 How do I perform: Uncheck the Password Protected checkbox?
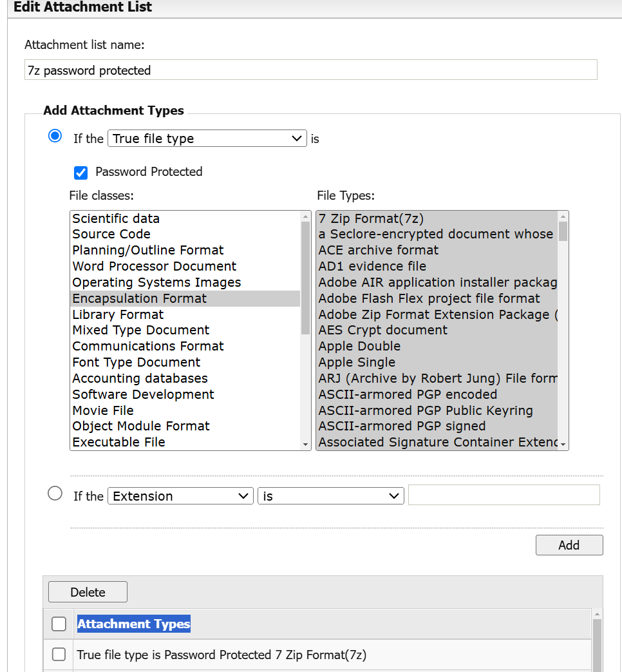pyautogui.click(x=81, y=173)
